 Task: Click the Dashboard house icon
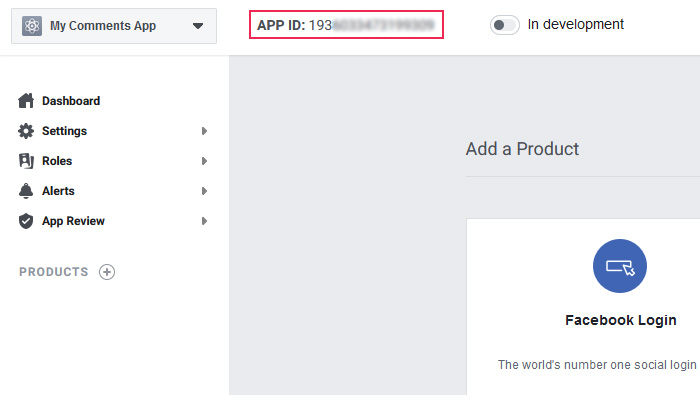click(x=26, y=101)
